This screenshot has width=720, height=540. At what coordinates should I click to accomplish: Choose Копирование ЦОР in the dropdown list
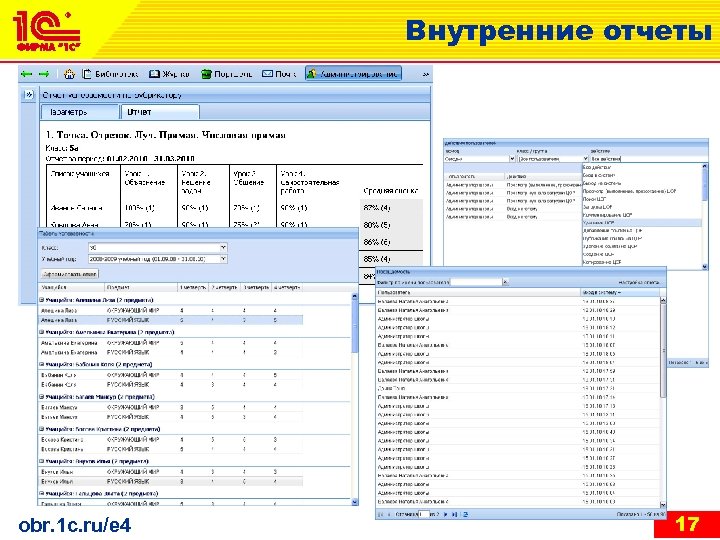point(642,262)
